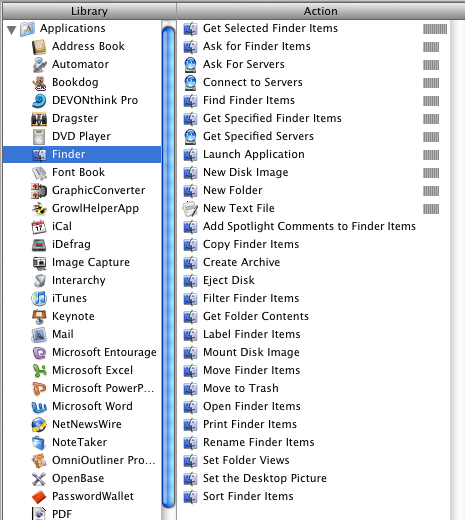Select the NoteTaker icon

tap(39, 443)
